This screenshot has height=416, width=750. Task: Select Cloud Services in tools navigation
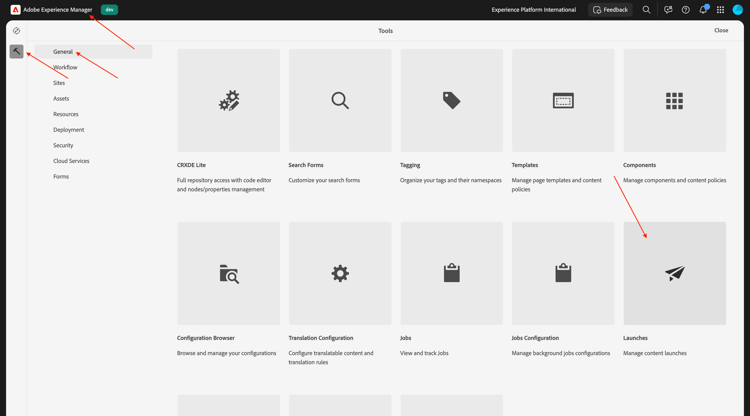click(71, 161)
